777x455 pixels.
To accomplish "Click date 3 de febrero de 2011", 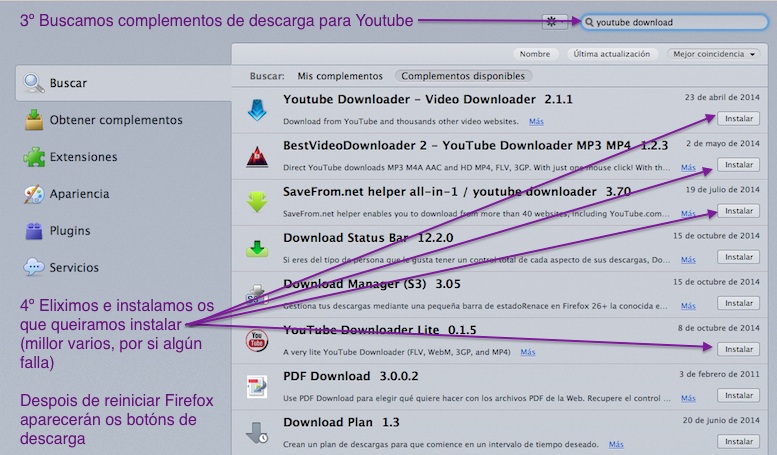I will point(719,374).
